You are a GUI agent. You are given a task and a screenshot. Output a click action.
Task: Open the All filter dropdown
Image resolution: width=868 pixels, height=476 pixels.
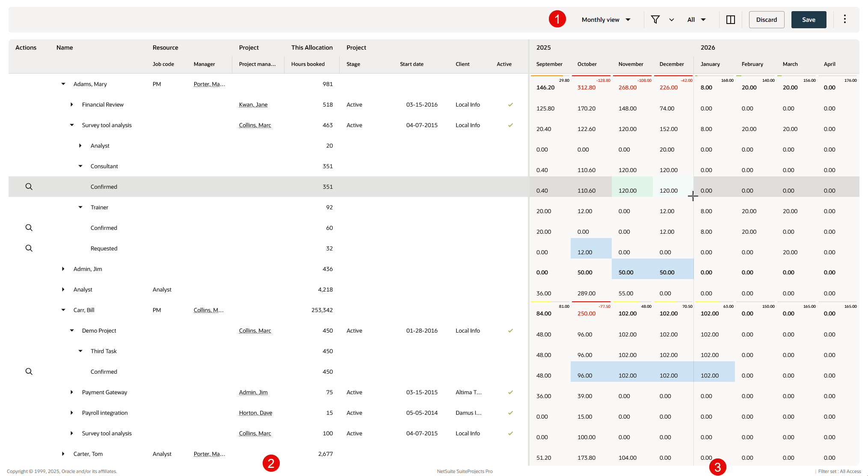[x=696, y=20]
